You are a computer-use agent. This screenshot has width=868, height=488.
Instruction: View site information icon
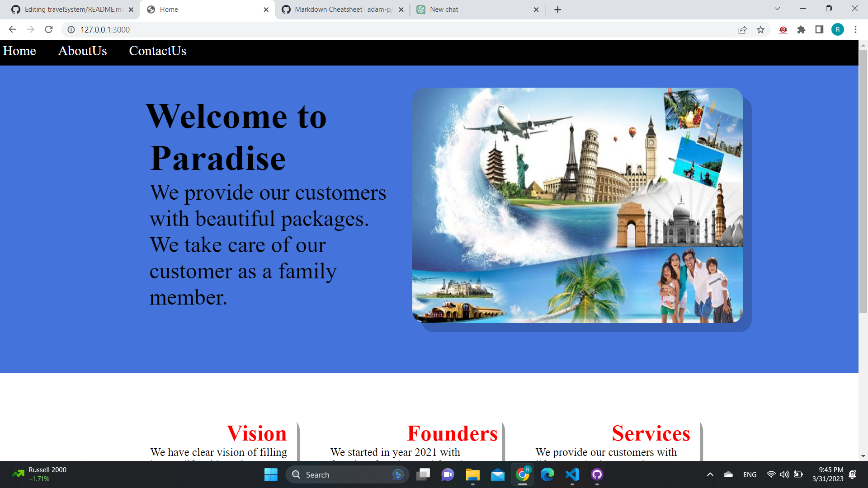71,29
